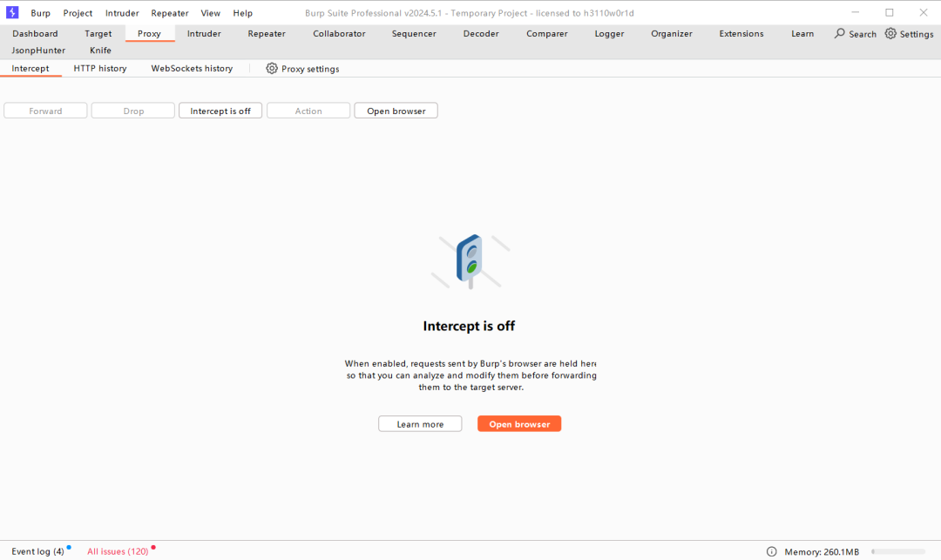
Task: Click the Forward button
Action: (45, 111)
